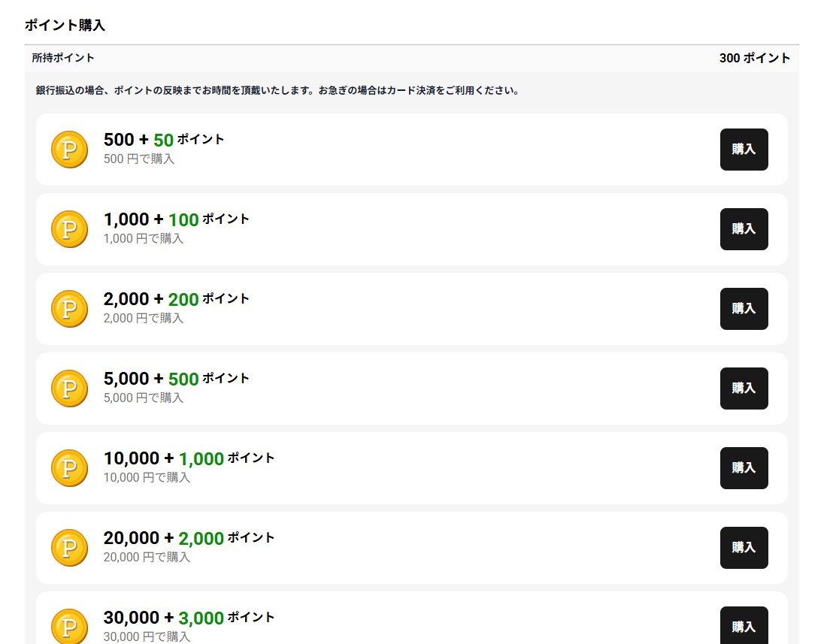Purchase the 10,000 yen point package
Viewport: 830px width, 644px height.
(744, 468)
